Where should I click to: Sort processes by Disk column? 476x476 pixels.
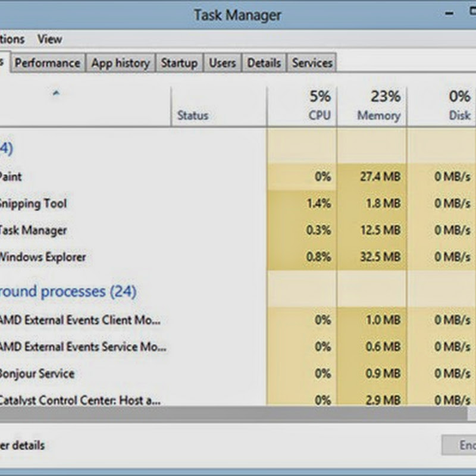pyautogui.click(x=441, y=106)
